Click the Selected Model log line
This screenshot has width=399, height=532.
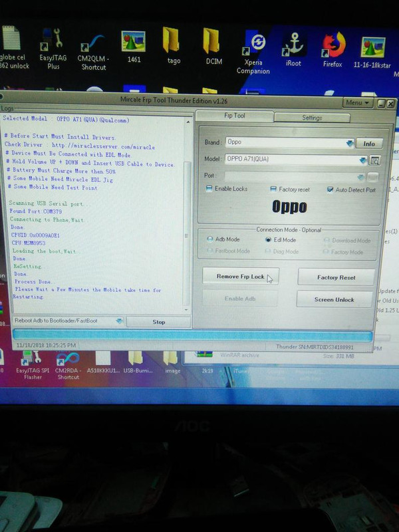tap(66, 119)
